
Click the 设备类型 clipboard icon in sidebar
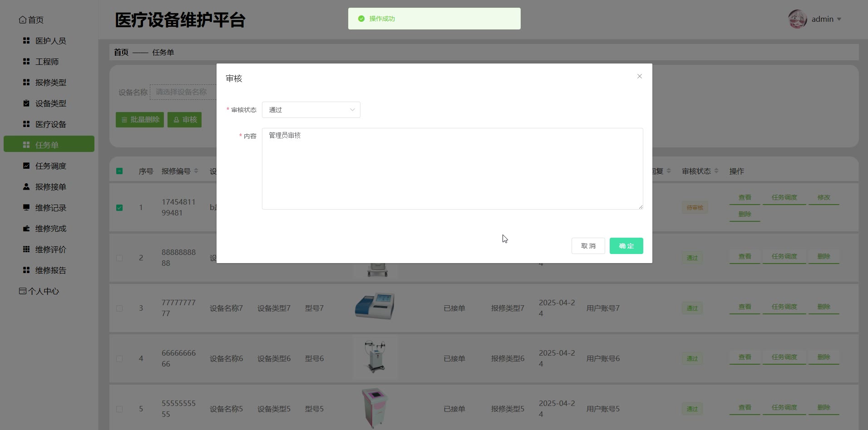coord(26,103)
